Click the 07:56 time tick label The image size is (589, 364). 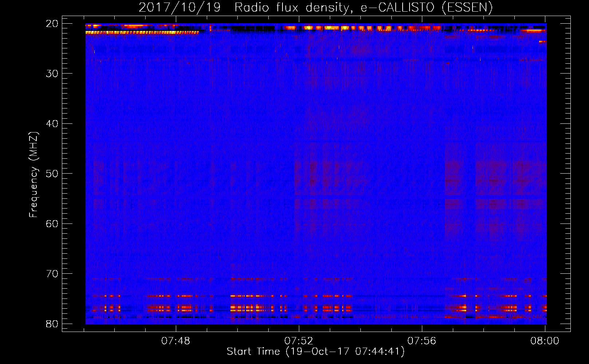click(x=422, y=341)
